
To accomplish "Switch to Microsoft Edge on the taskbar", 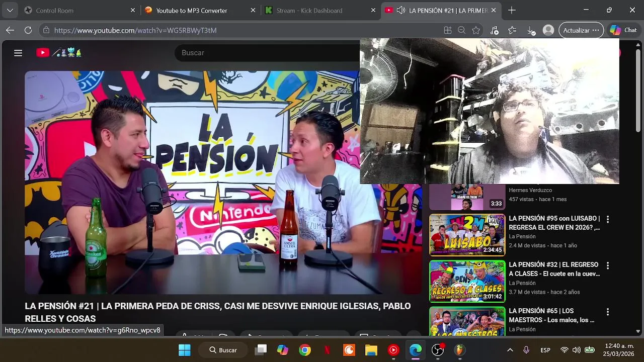I will coord(416,350).
